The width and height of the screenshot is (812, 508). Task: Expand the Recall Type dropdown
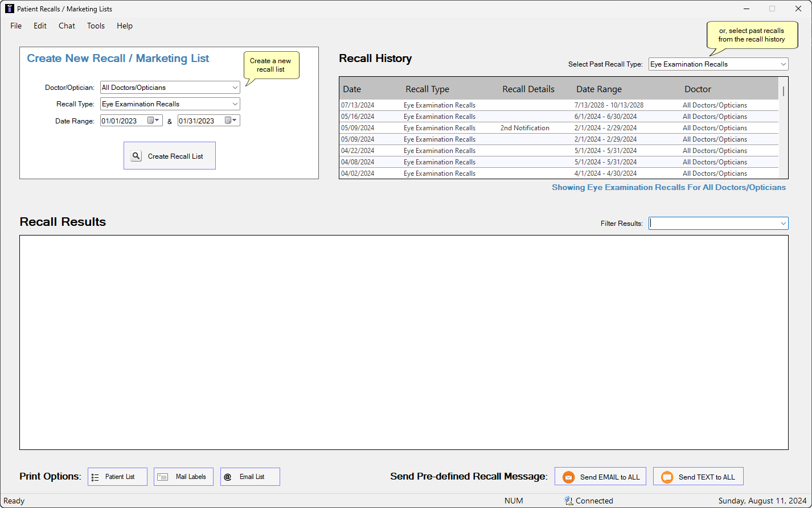[x=235, y=104]
